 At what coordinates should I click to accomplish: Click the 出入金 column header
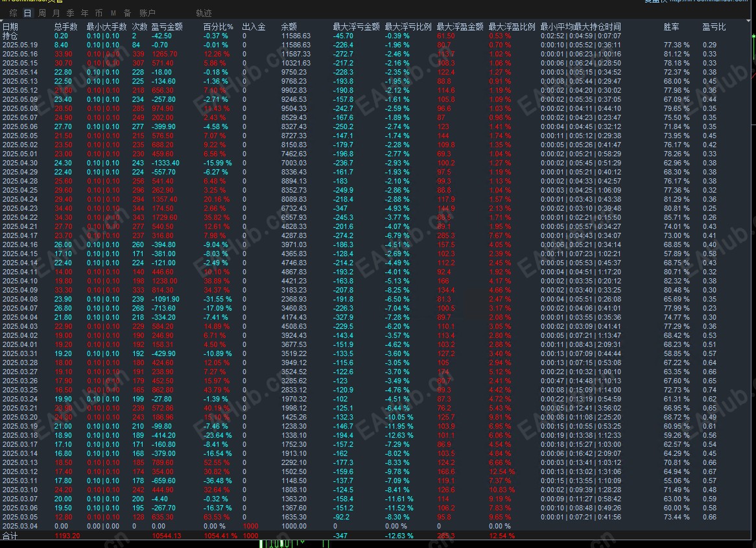254,27
